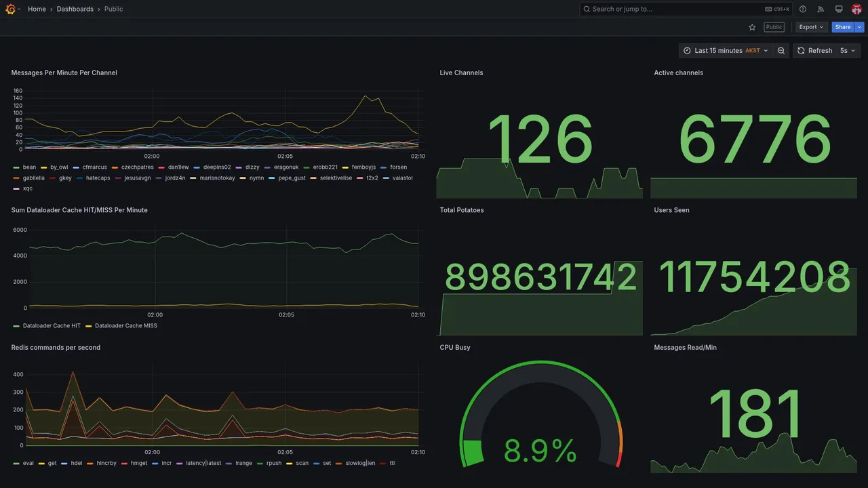Click the dan1lew legend color swatch

[x=161, y=167]
